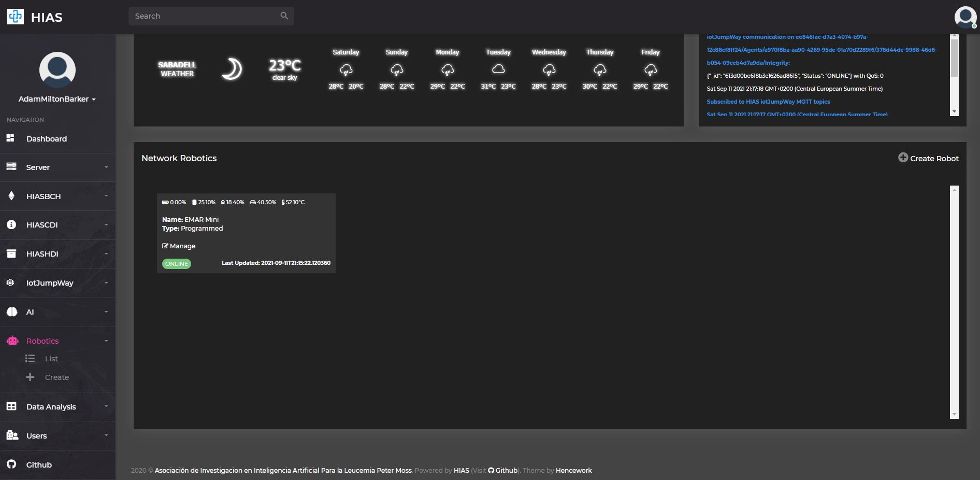Click the Name: EMAR Mini text
This screenshot has height=480, width=980.
(190, 220)
